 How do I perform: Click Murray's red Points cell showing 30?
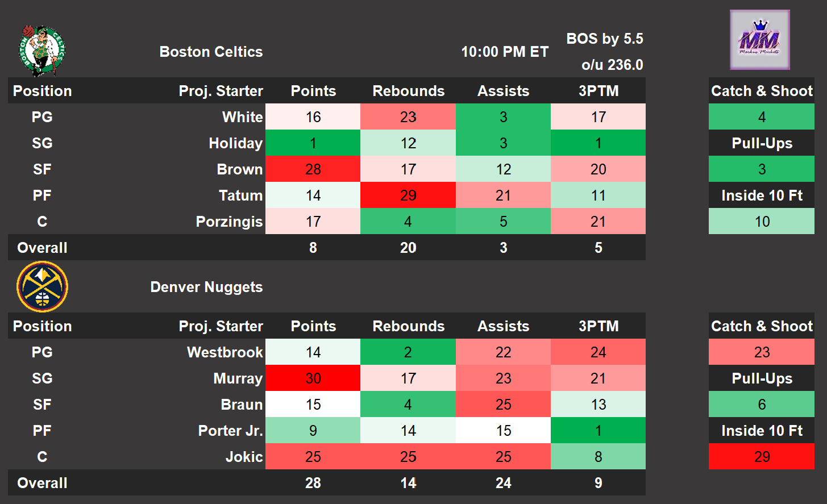pyautogui.click(x=313, y=378)
